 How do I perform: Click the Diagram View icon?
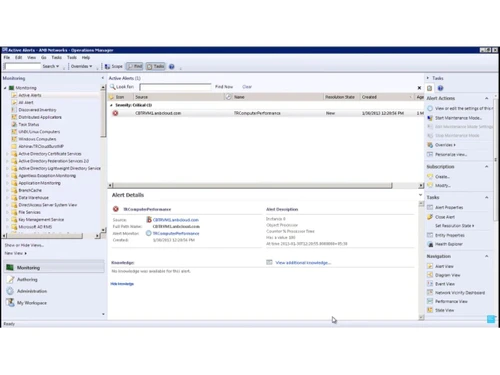(x=430, y=275)
